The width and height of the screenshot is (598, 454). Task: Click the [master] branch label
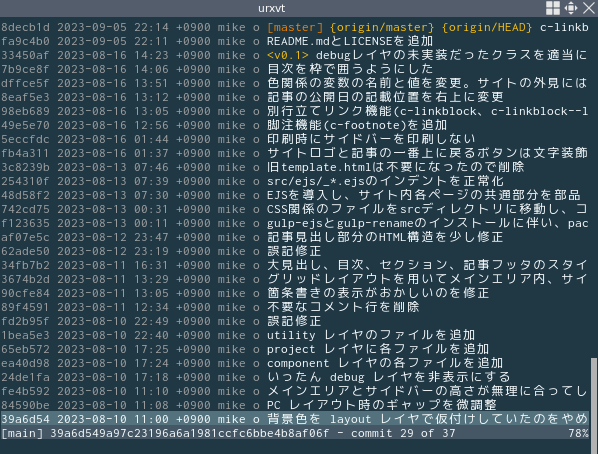click(x=295, y=27)
